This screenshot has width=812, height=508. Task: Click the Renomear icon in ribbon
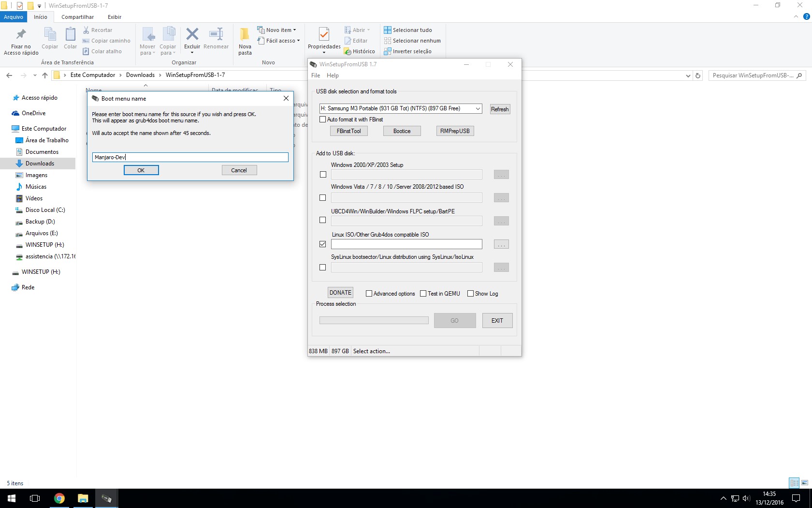(x=216, y=34)
